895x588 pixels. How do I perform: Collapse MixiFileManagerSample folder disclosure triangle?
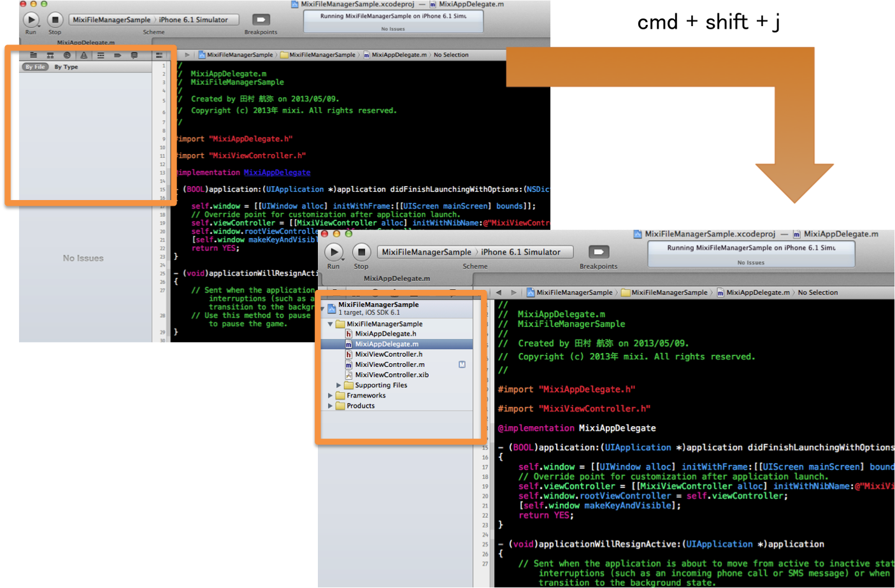(330, 324)
